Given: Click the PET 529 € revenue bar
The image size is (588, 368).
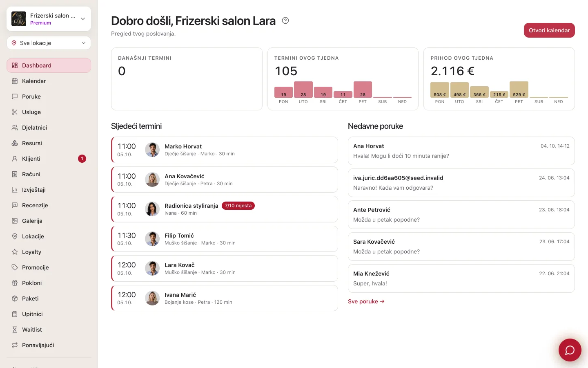Looking at the screenshot, I should (x=519, y=90).
